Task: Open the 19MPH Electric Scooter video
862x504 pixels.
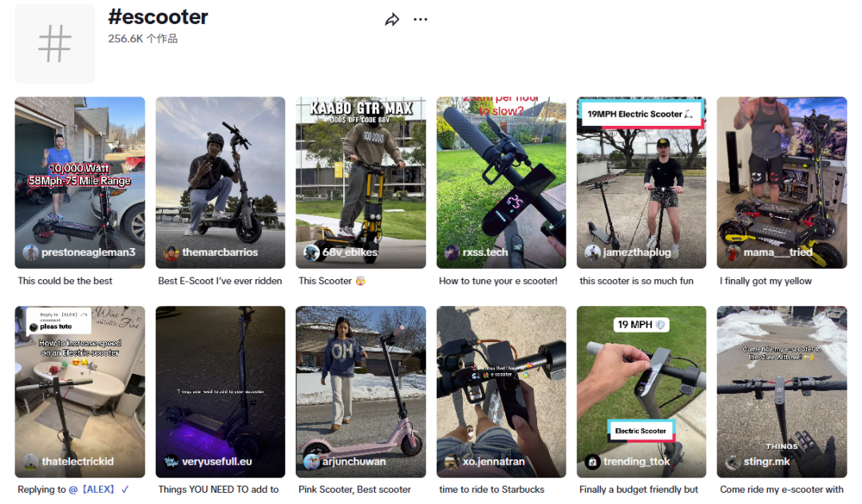Action: 641,183
